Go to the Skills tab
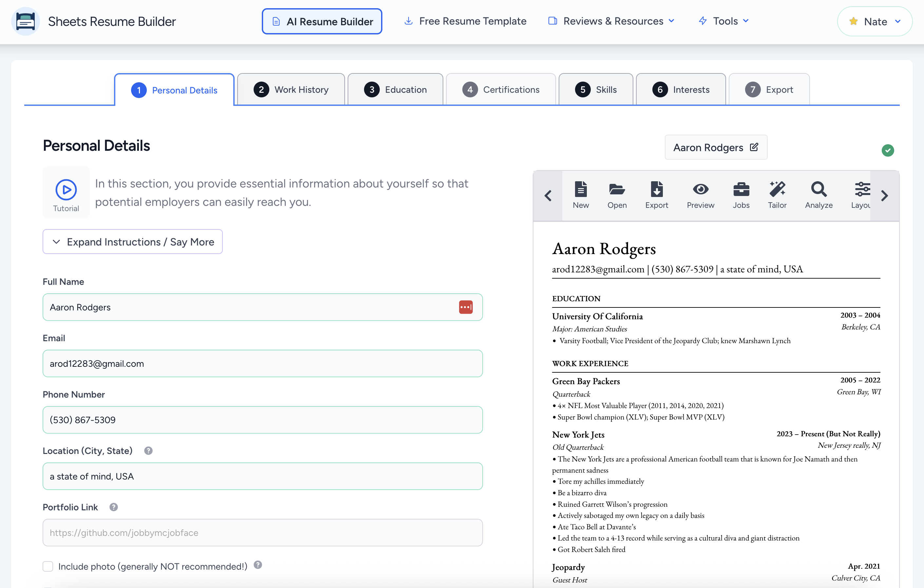This screenshot has height=588, width=924. [x=596, y=89]
